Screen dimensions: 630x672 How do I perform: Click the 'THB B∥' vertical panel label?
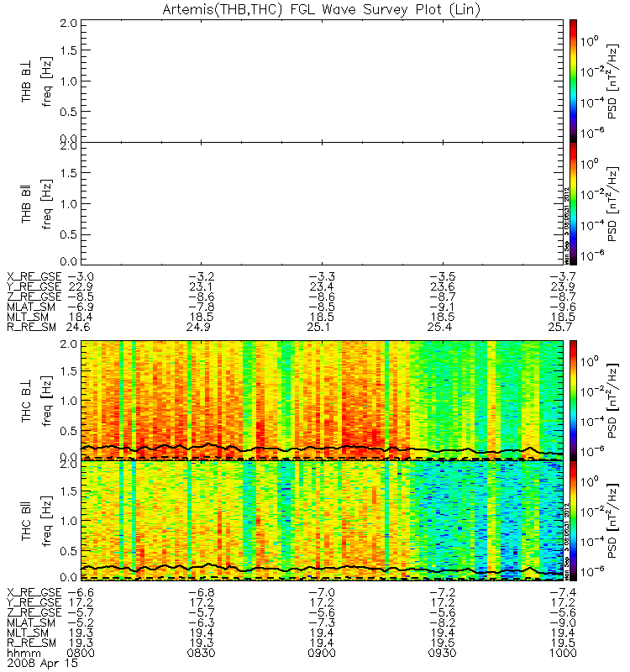coord(26,204)
